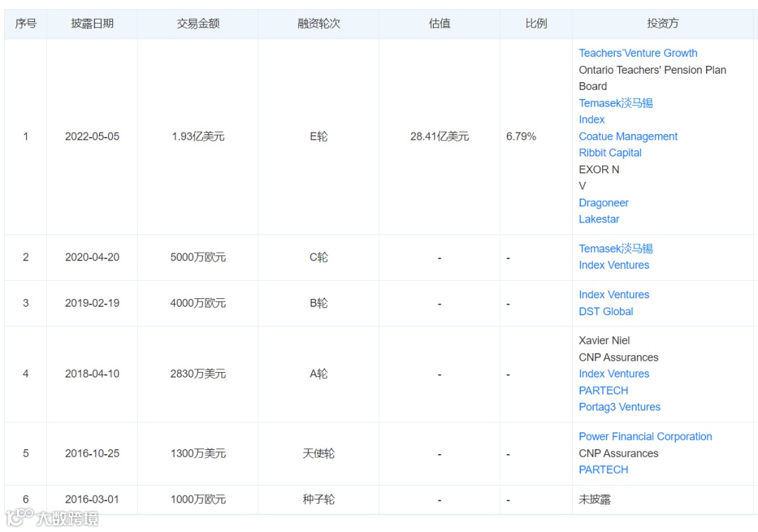Open Temasek淡马锡 link in the C轮 row
The height and width of the screenshot is (532, 758).
point(616,248)
